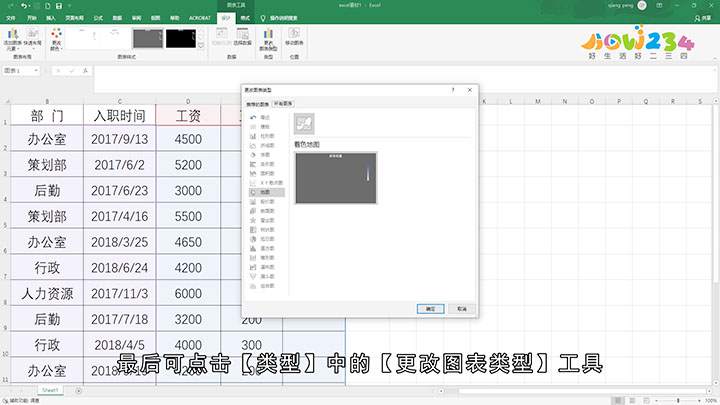Select salary cell 5200

pyautogui.click(x=188, y=165)
